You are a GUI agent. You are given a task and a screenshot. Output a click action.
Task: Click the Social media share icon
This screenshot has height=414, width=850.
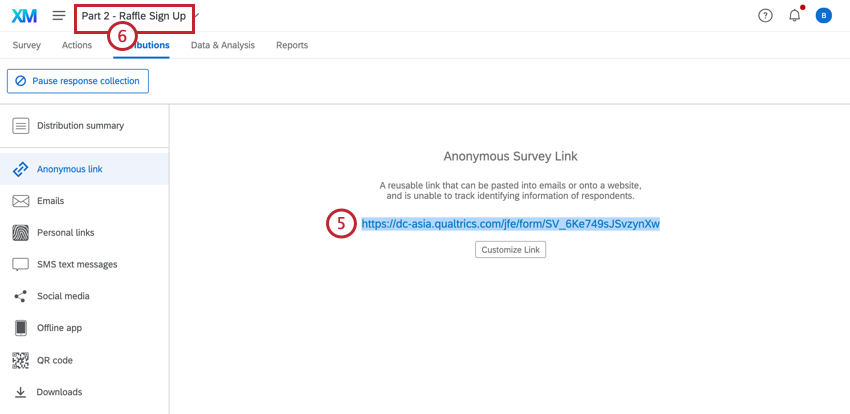point(20,297)
